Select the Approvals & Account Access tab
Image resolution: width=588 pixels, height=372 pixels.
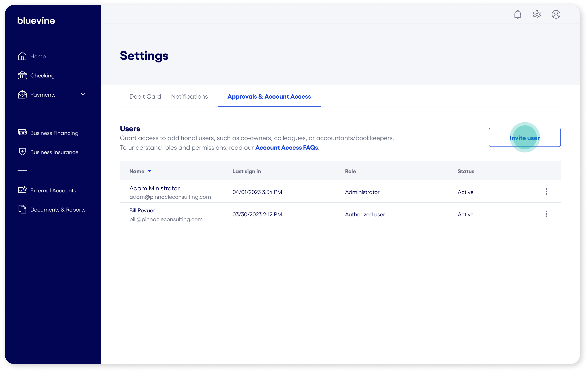click(269, 97)
